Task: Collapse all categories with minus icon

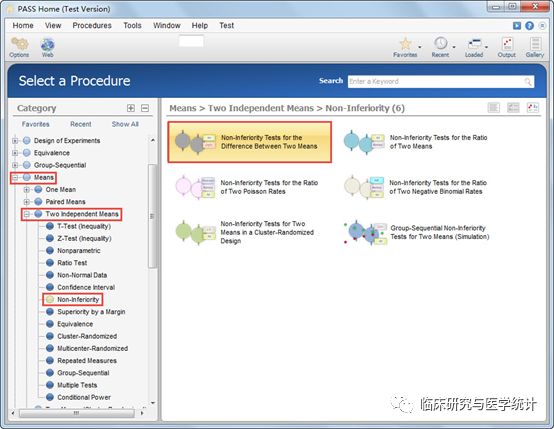Action: click(145, 108)
